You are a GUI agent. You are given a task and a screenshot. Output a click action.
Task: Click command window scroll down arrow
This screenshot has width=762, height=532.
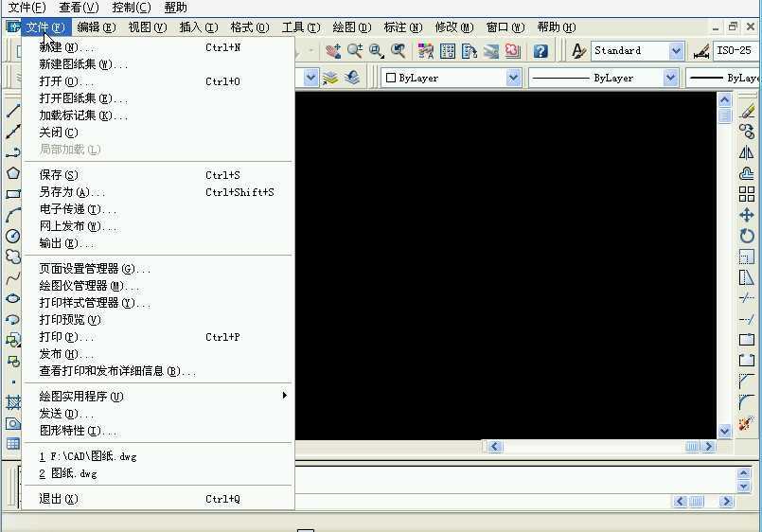(743, 487)
